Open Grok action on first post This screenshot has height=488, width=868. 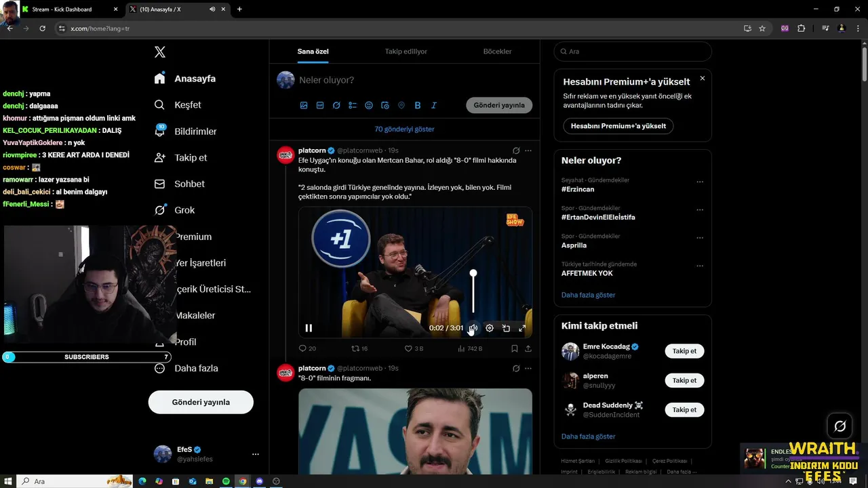click(516, 150)
